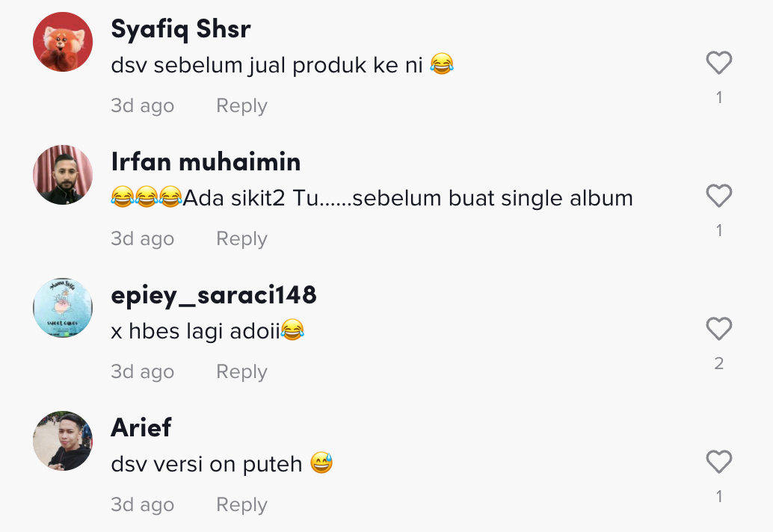Screen dimensions: 773x532
Task: Heart Arief's comment
Action: point(718,463)
